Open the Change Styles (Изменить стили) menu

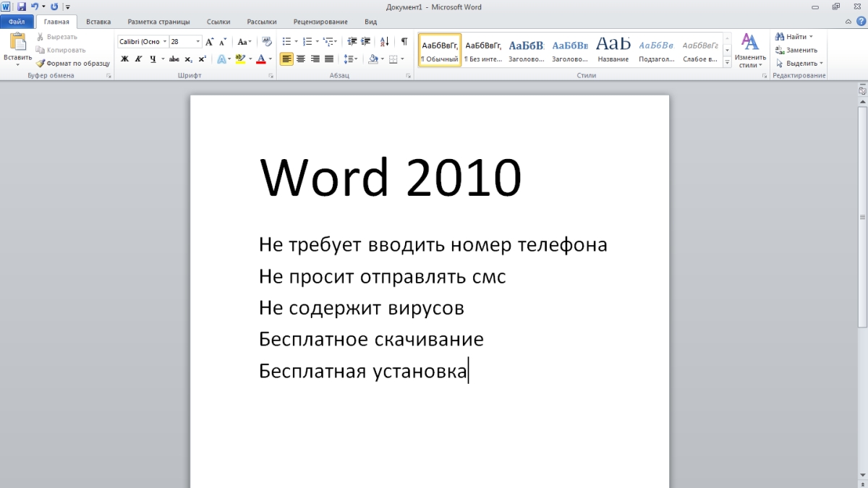click(x=750, y=51)
